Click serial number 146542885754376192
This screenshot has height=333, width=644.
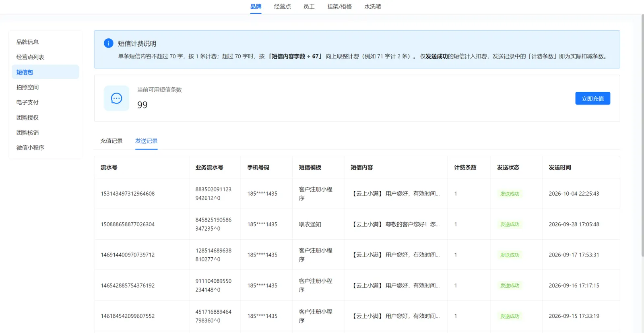click(128, 285)
